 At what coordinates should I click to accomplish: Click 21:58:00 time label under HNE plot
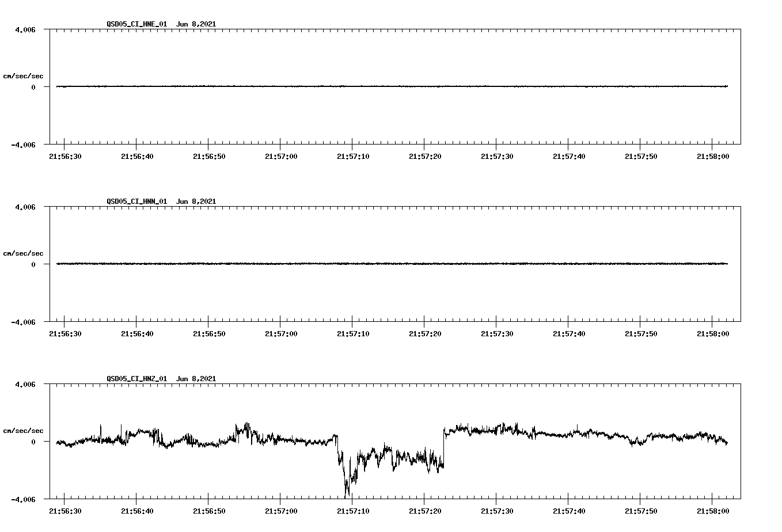tap(712, 156)
